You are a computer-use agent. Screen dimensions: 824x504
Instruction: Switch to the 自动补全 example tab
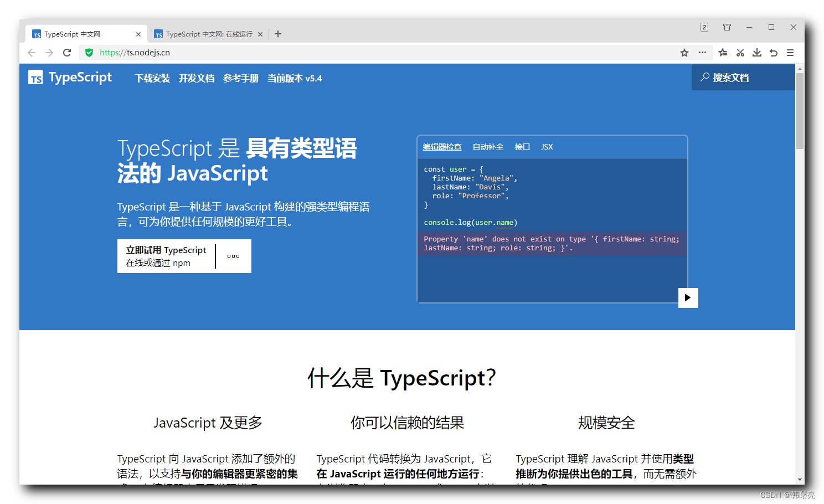488,146
